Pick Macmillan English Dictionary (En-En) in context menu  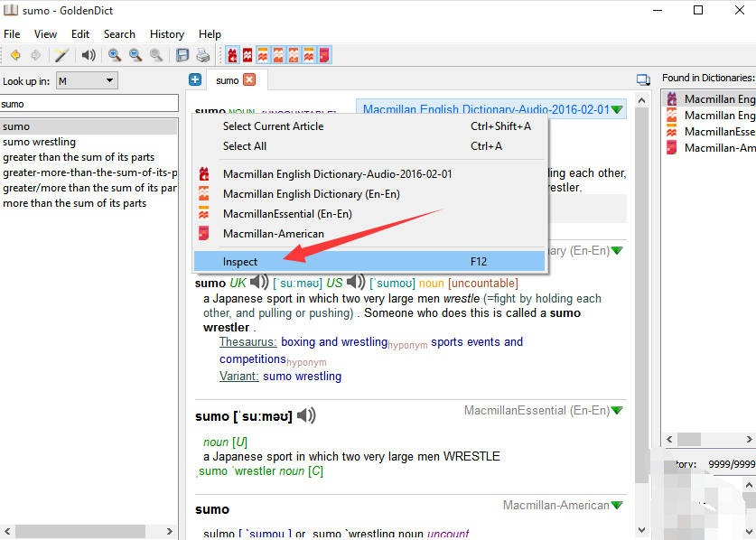pyautogui.click(x=369, y=194)
